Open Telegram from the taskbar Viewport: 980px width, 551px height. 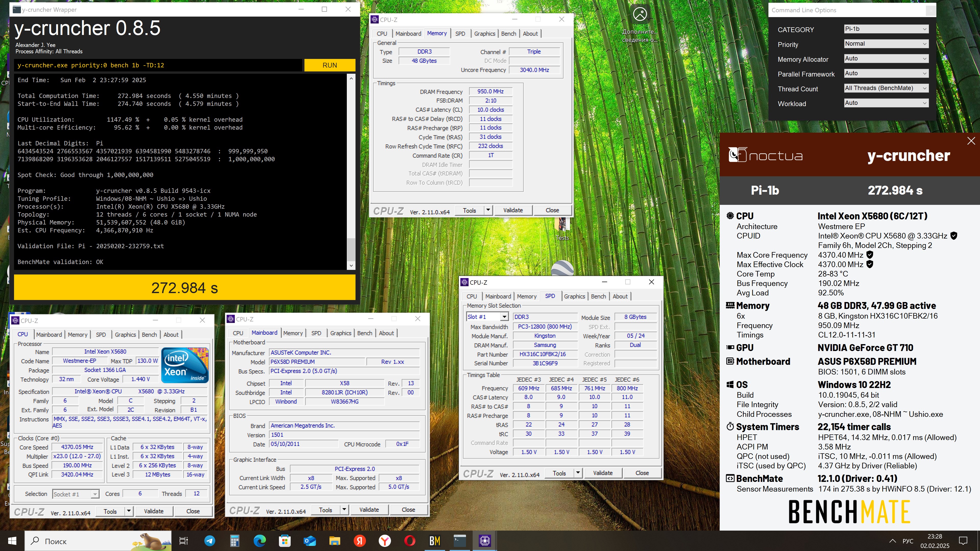[210, 541]
